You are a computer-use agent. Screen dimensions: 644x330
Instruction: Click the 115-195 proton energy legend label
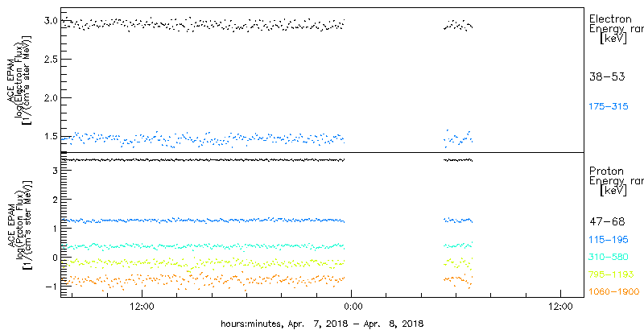coord(609,239)
